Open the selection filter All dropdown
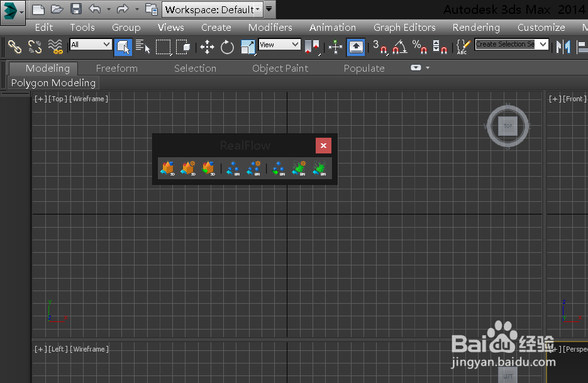The width and height of the screenshot is (588, 383). 91,45
